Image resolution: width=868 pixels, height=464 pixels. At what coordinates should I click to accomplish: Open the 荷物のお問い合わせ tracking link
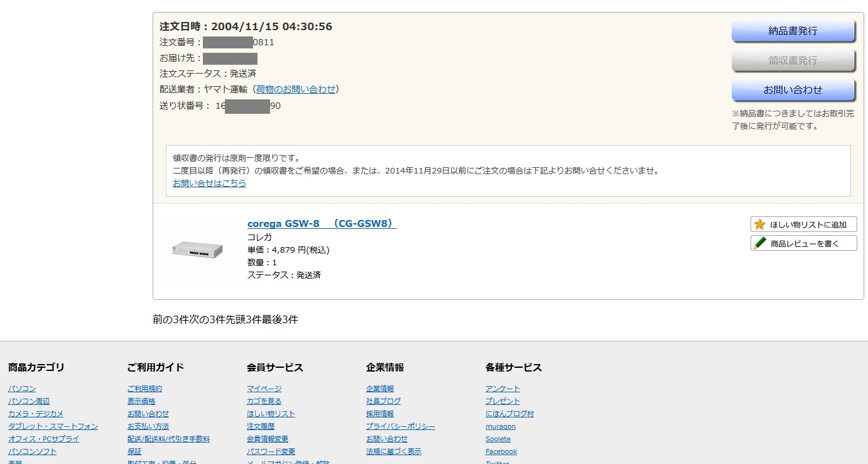(296, 89)
